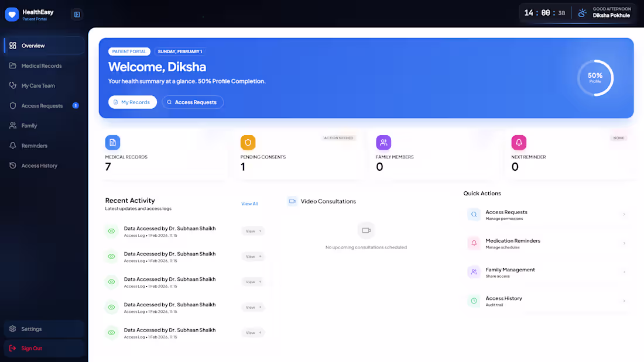Click View All for Recent Activity
644x362 pixels.
click(x=249, y=204)
